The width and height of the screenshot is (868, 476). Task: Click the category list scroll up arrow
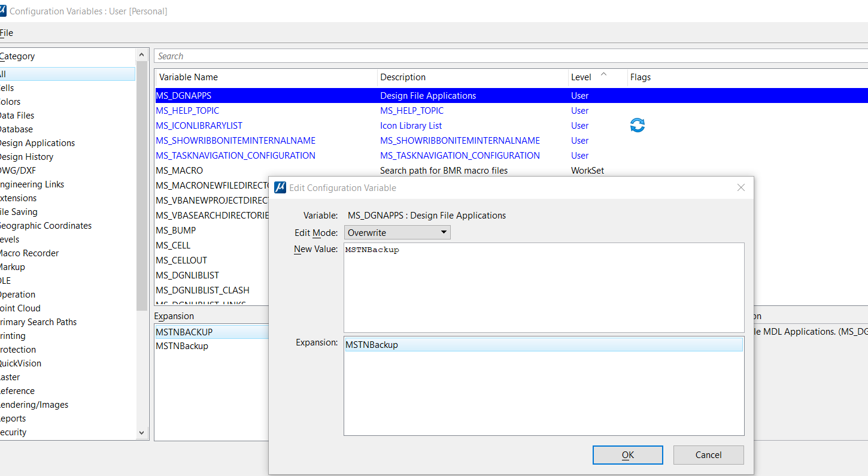tap(141, 54)
